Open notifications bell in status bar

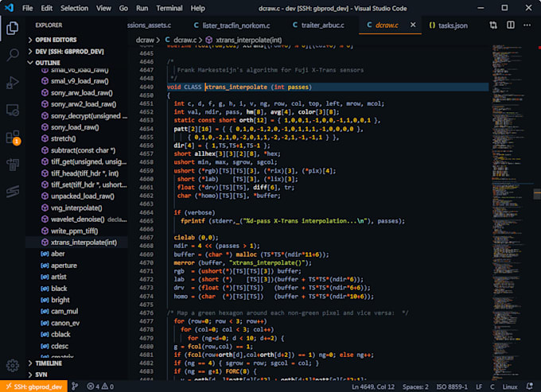click(530, 386)
